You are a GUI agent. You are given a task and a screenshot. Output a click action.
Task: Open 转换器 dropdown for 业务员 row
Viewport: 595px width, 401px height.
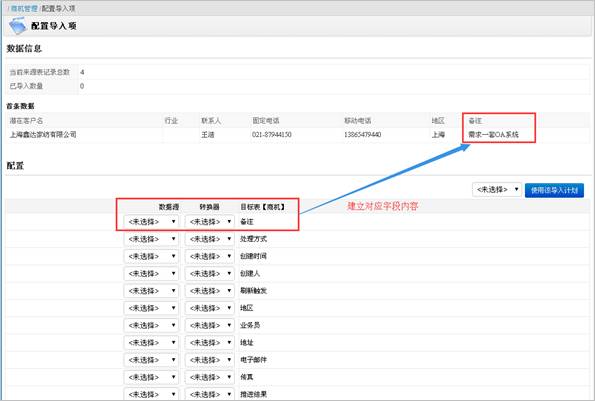click(210, 326)
